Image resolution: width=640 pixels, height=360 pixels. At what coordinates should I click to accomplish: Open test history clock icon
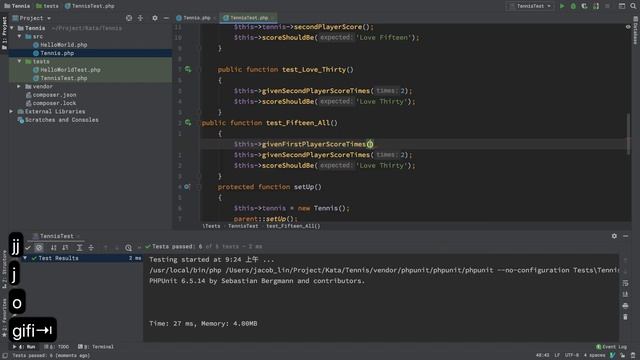pos(128,247)
